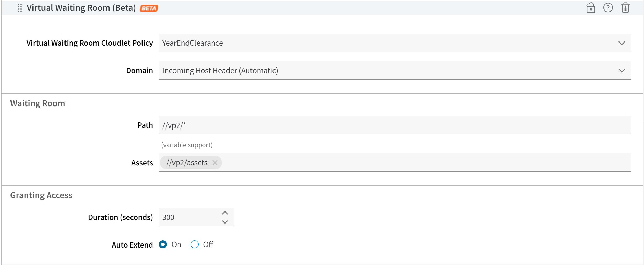
Task: Set Auto Extend to On
Action: pyautogui.click(x=163, y=245)
